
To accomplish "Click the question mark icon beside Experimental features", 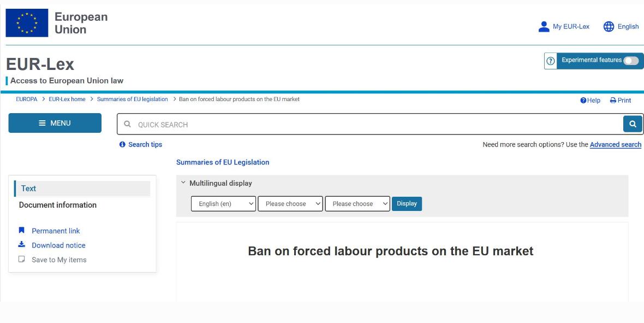I will point(550,61).
